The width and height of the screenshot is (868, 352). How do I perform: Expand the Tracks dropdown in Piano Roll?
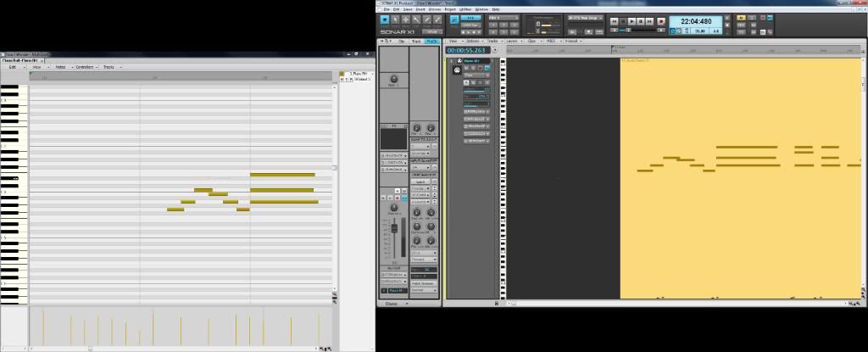[109, 66]
